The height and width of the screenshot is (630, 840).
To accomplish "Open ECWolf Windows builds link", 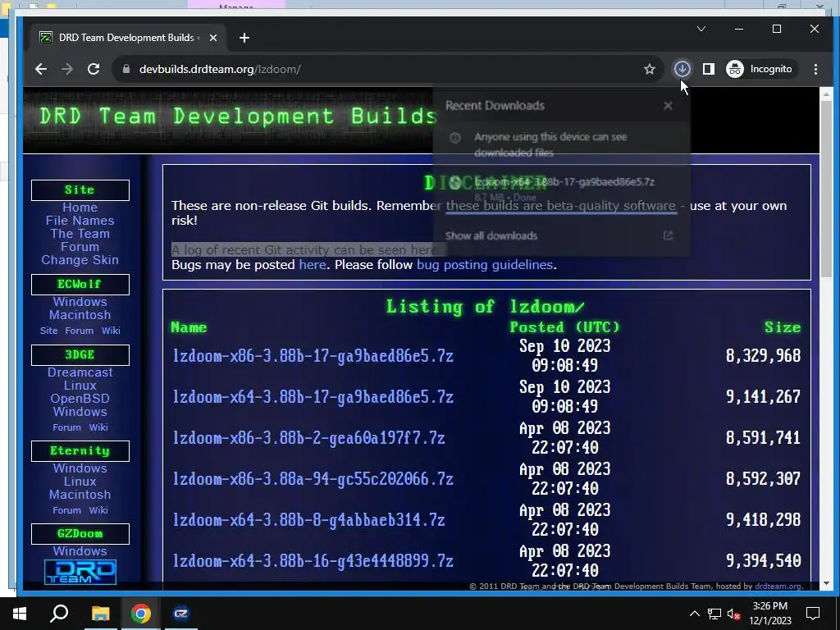I will coord(80,302).
